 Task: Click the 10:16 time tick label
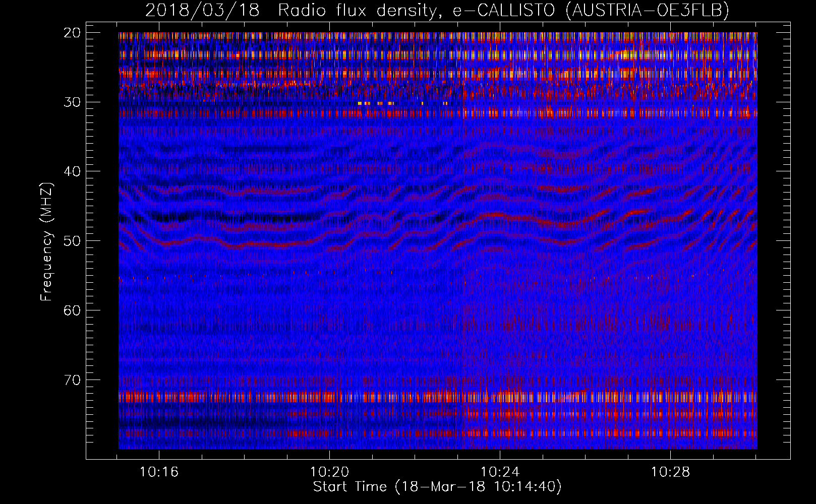point(159,472)
